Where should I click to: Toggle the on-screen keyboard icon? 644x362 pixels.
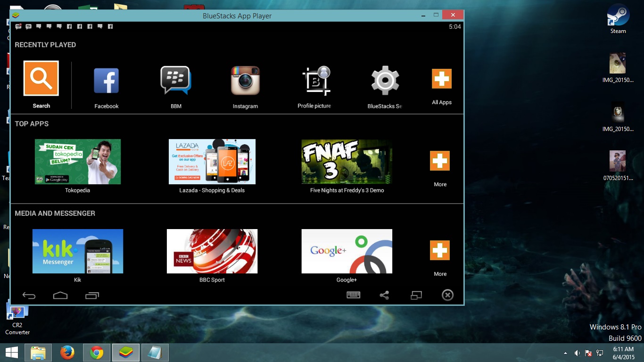[x=353, y=295]
